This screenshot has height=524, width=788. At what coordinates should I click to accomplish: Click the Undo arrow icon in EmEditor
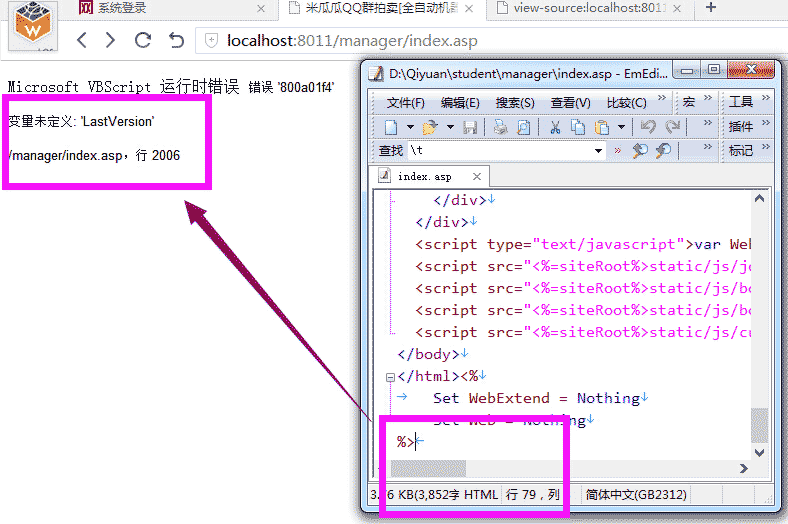(648, 127)
